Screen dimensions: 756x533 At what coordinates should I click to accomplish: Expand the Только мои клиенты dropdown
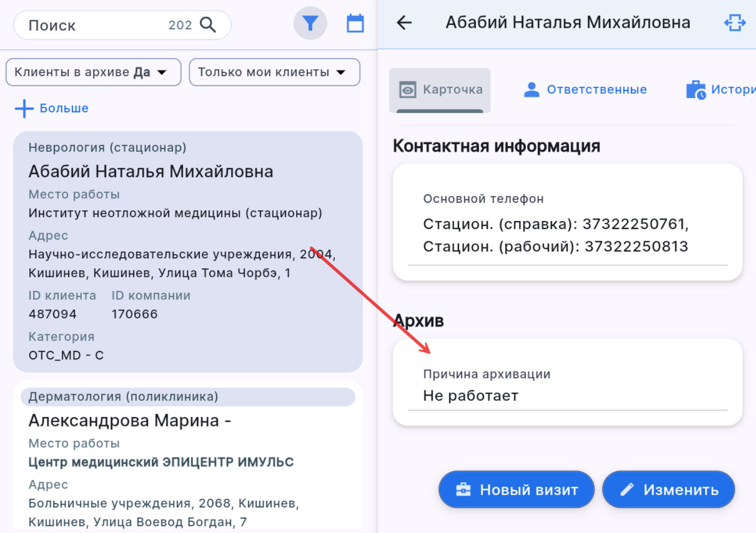tap(274, 72)
